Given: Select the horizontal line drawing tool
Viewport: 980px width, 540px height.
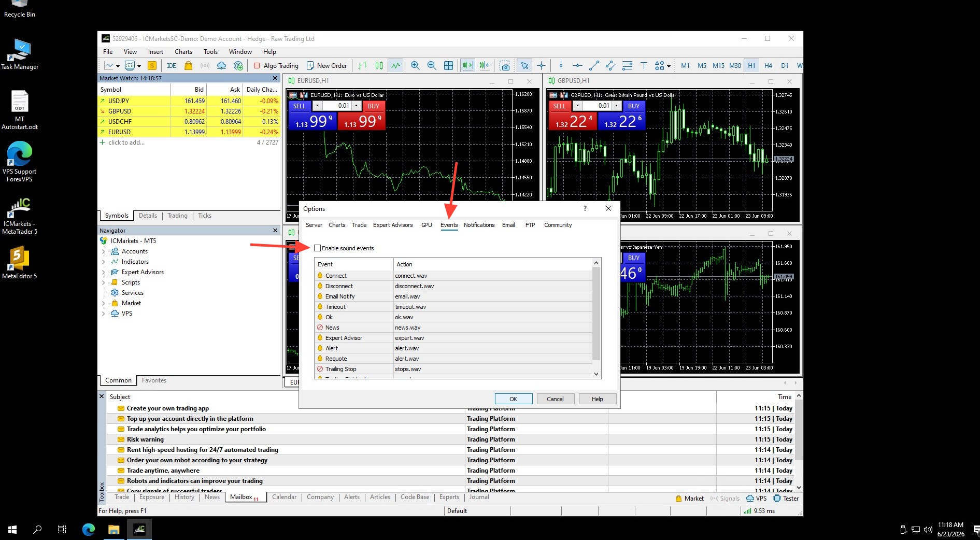Looking at the screenshot, I should (x=577, y=66).
